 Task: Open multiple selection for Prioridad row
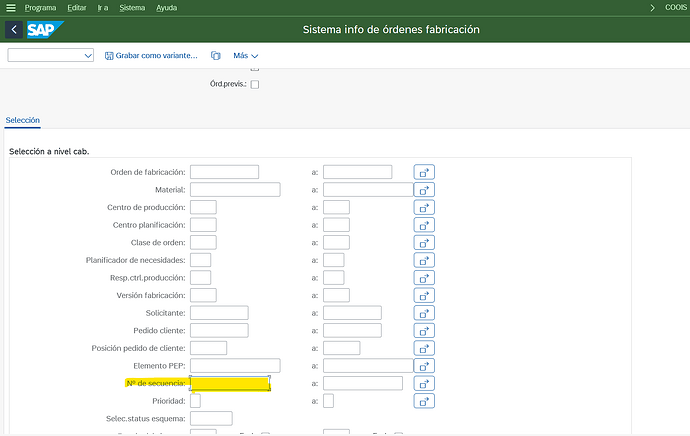point(424,401)
